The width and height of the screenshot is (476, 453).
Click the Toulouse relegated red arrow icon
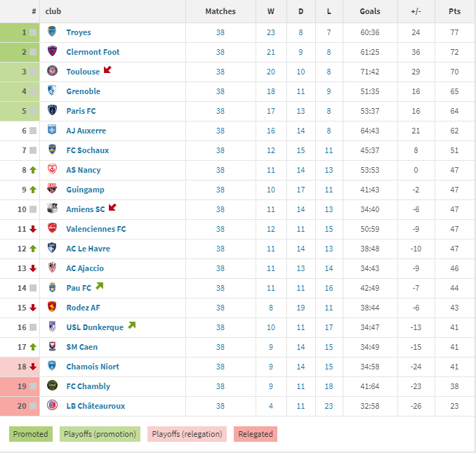pos(107,70)
